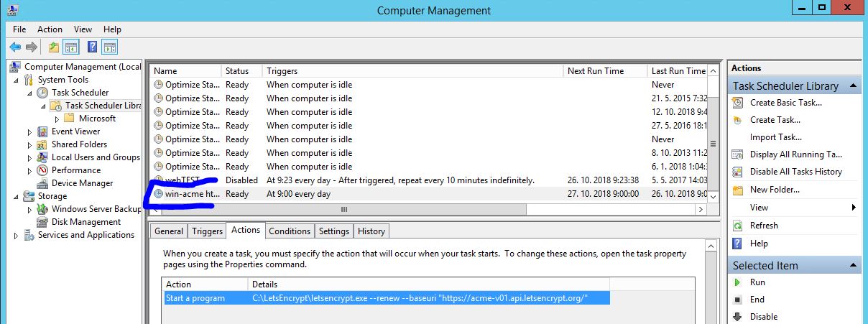Viewport: 868px width, 324px height.
Task: Click the Up one level folder icon
Action: click(x=54, y=47)
